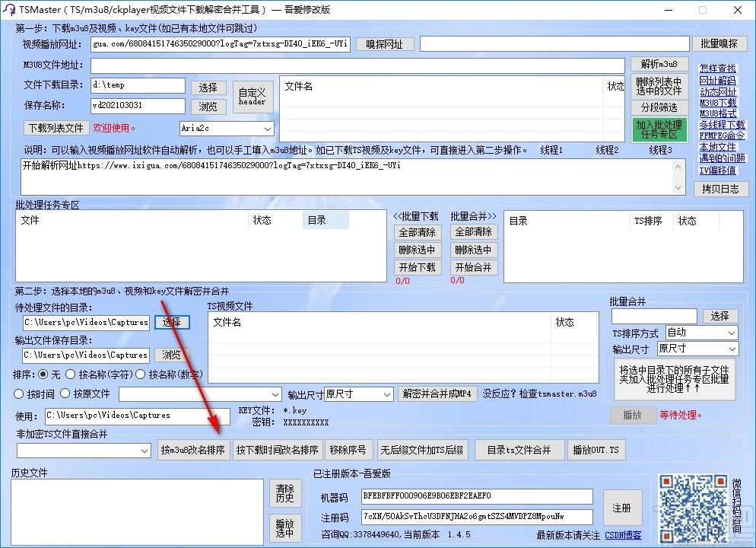Click the 播放选中 button
The width and height of the screenshot is (756, 548).
285,528
